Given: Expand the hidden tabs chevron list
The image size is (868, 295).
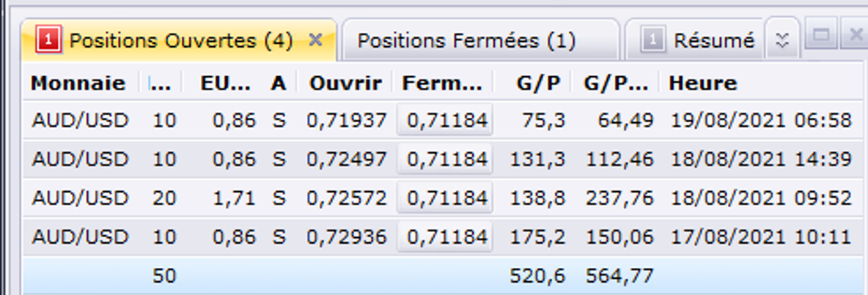Looking at the screenshot, I should (x=781, y=40).
